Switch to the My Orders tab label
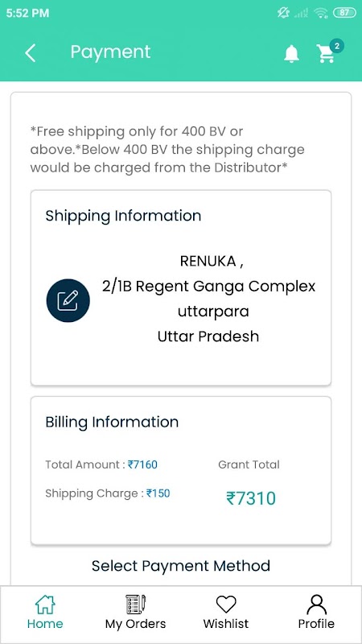This screenshot has width=362, height=644. (135, 624)
